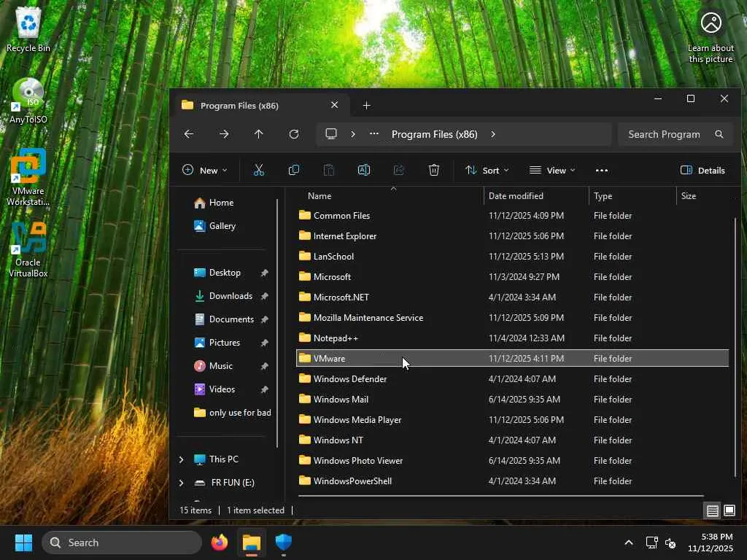Open Windows Security shield in taskbar
Screen dimensions: 747x560
284,542
